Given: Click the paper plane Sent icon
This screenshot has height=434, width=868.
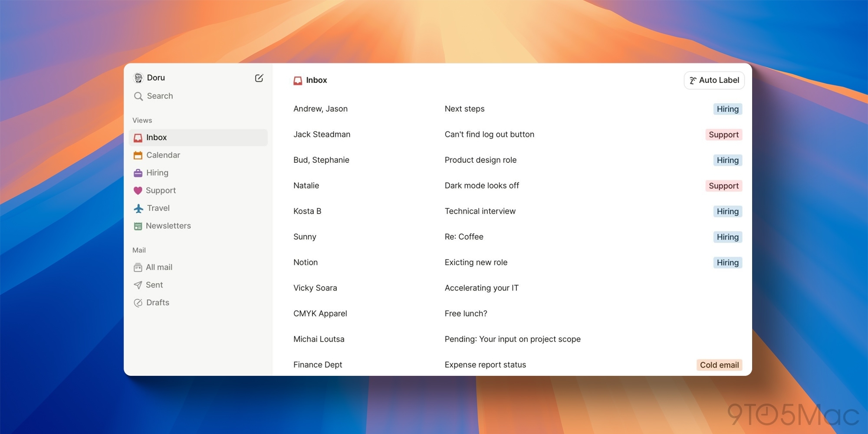Looking at the screenshot, I should point(138,285).
